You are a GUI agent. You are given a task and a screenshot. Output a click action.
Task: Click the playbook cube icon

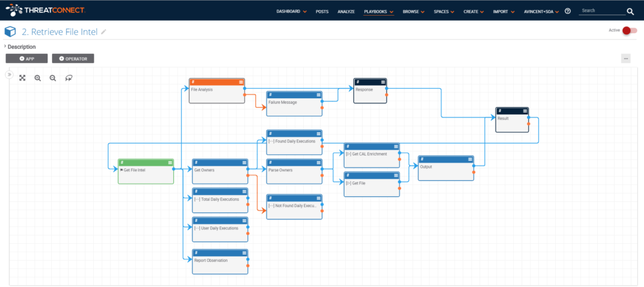(x=10, y=32)
